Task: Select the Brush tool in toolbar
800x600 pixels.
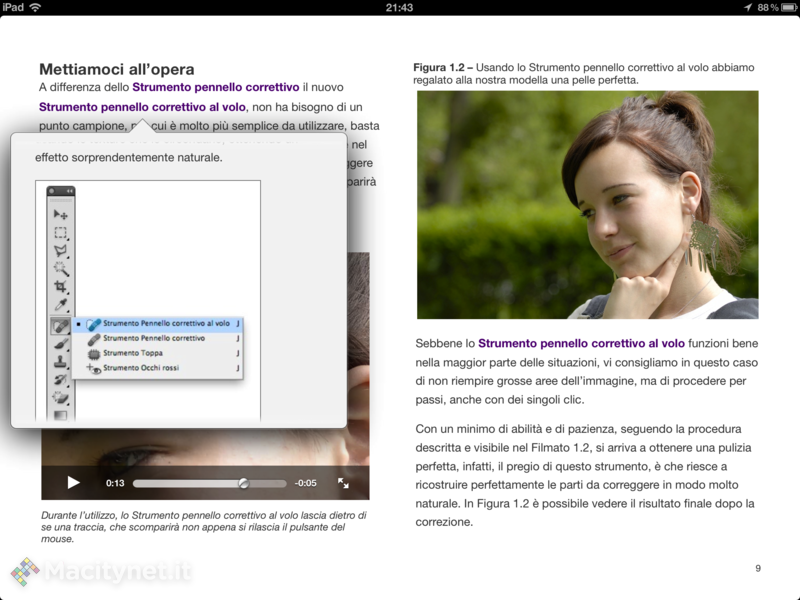Action: tap(60, 344)
